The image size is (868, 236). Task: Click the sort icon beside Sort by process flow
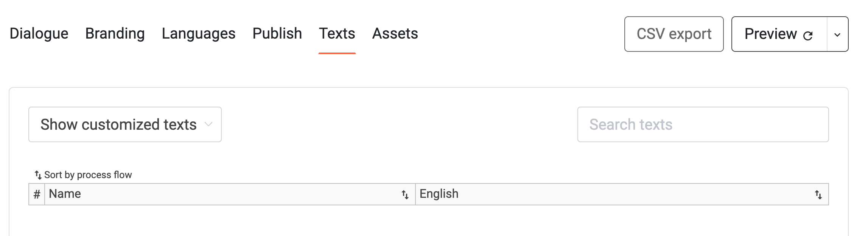tap(37, 175)
